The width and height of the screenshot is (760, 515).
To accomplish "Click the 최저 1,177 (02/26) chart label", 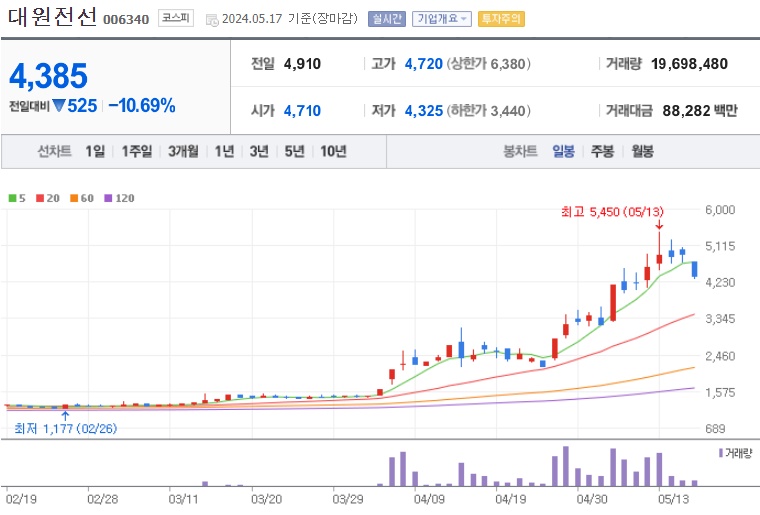I will pos(65,428).
